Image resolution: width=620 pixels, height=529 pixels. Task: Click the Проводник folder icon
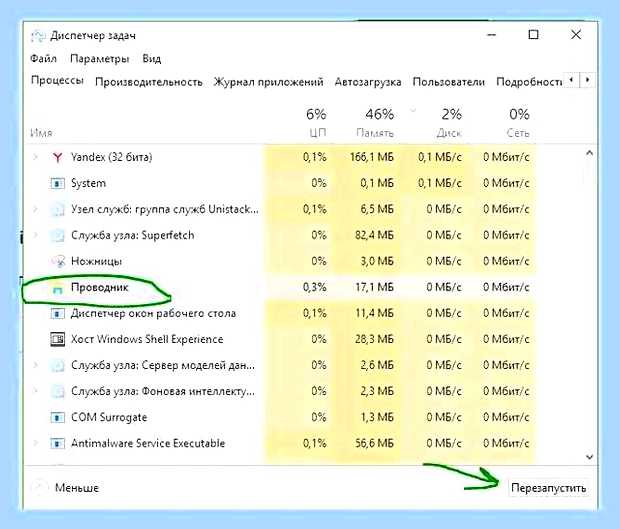pos(58,289)
